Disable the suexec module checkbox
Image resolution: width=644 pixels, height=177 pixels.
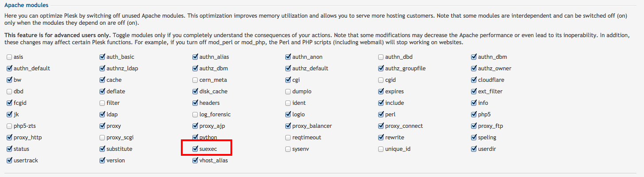(195, 149)
